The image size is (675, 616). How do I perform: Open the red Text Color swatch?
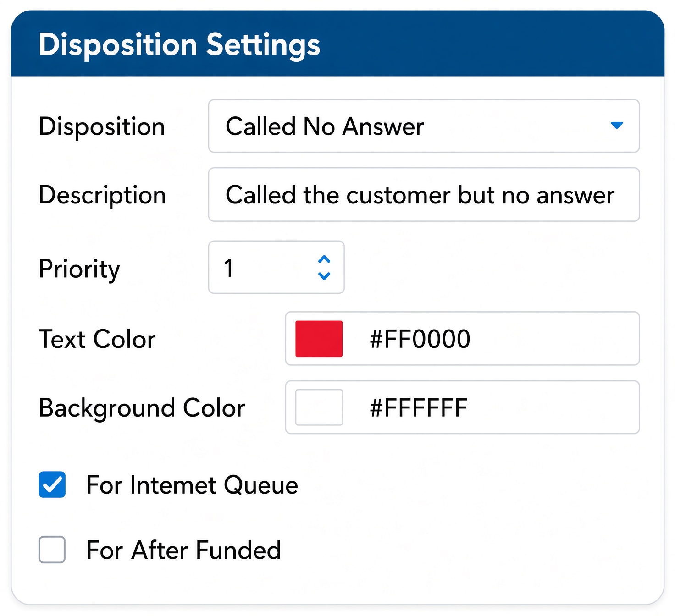point(319,339)
